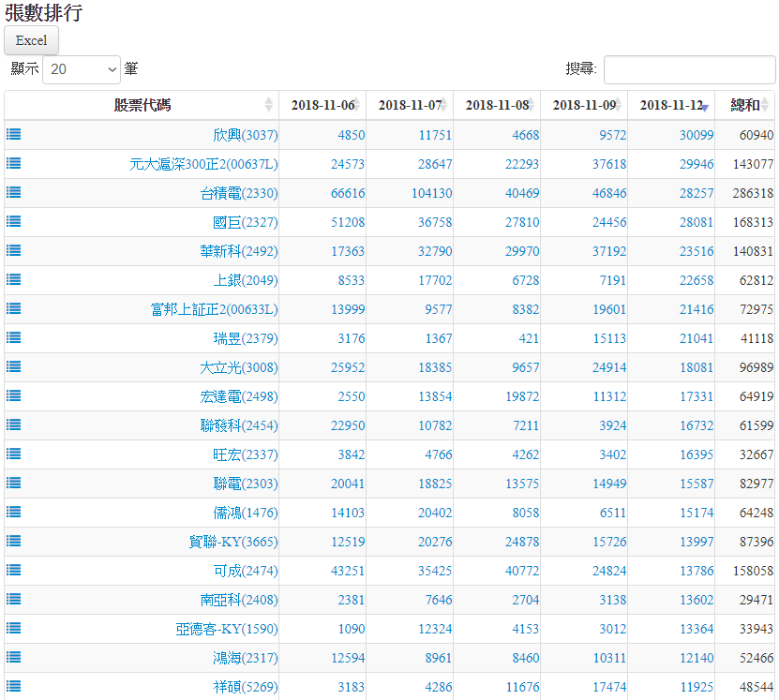Click the list icon beside 國巨(2327)
This screenshot has height=700, width=779.
click(x=14, y=221)
